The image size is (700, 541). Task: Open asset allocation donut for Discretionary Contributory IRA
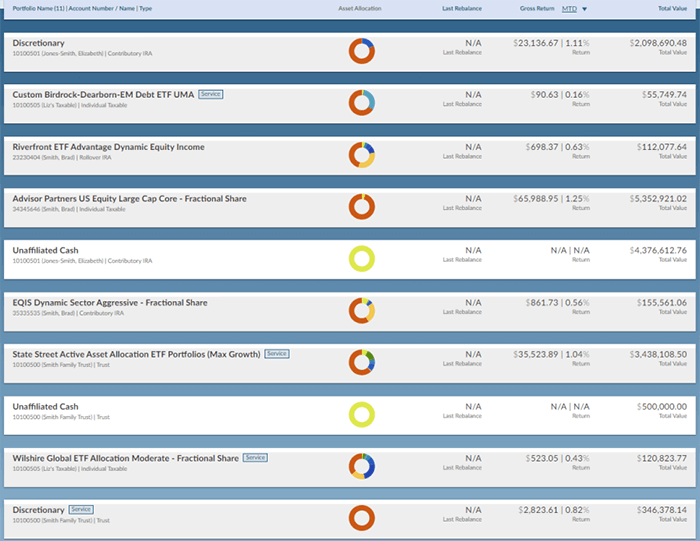click(362, 51)
